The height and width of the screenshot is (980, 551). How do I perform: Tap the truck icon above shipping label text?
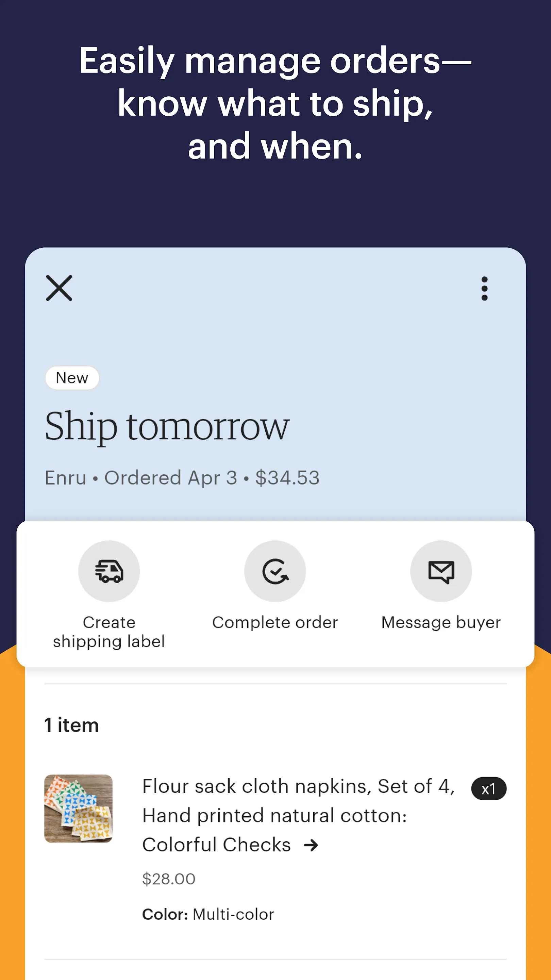coord(109,571)
